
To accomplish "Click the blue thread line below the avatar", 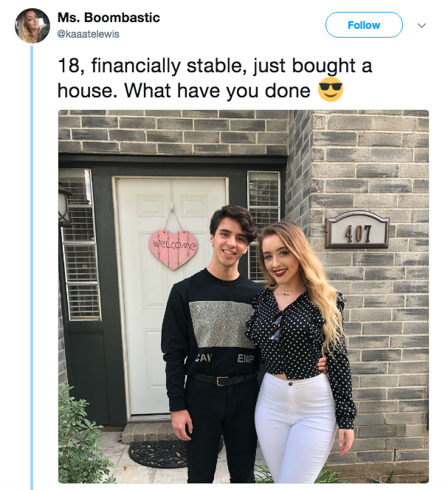I will 32,267.
